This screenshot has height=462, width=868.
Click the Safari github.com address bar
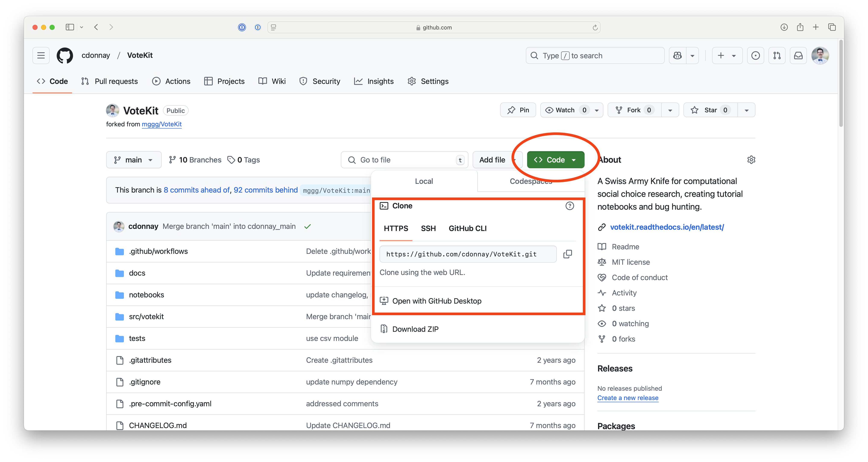434,27
